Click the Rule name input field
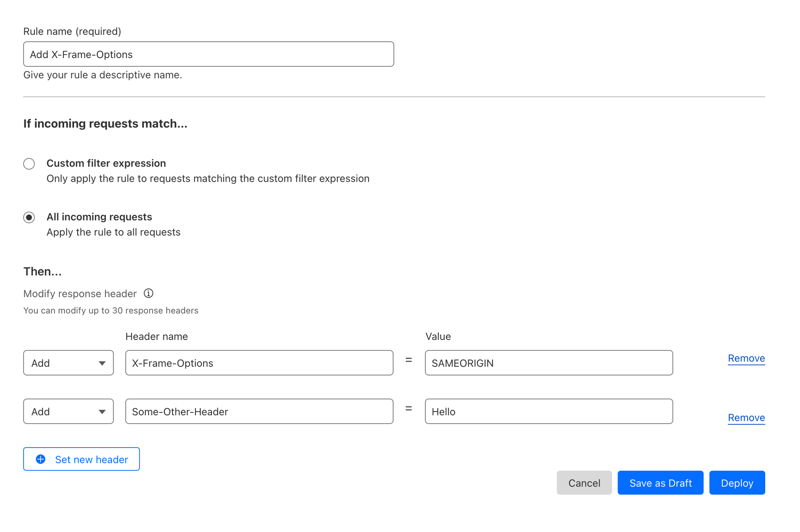 point(208,54)
